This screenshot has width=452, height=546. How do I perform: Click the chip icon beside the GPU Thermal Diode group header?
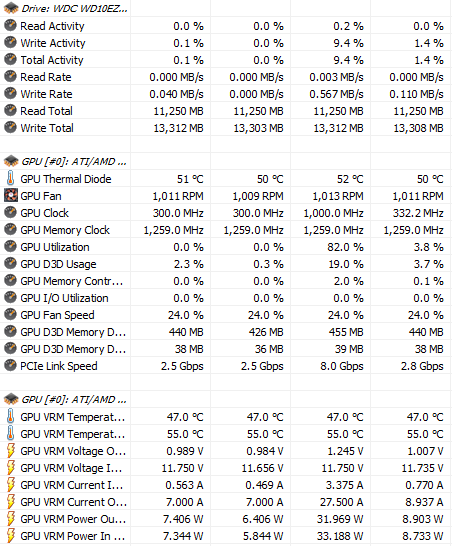click(x=11, y=161)
